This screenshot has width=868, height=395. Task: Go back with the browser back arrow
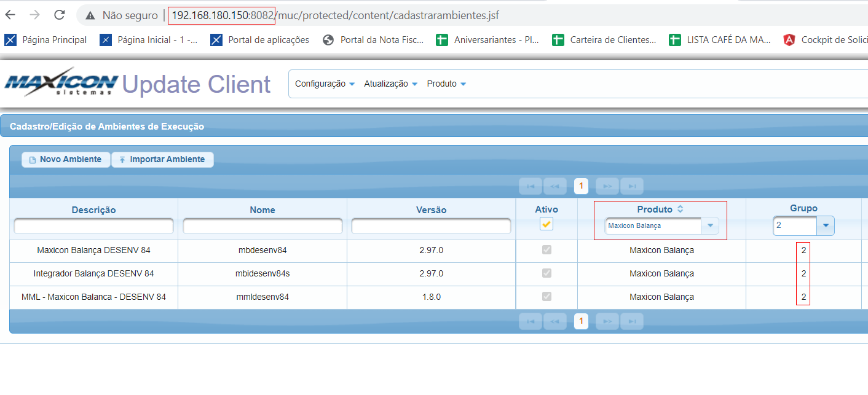pyautogui.click(x=11, y=15)
